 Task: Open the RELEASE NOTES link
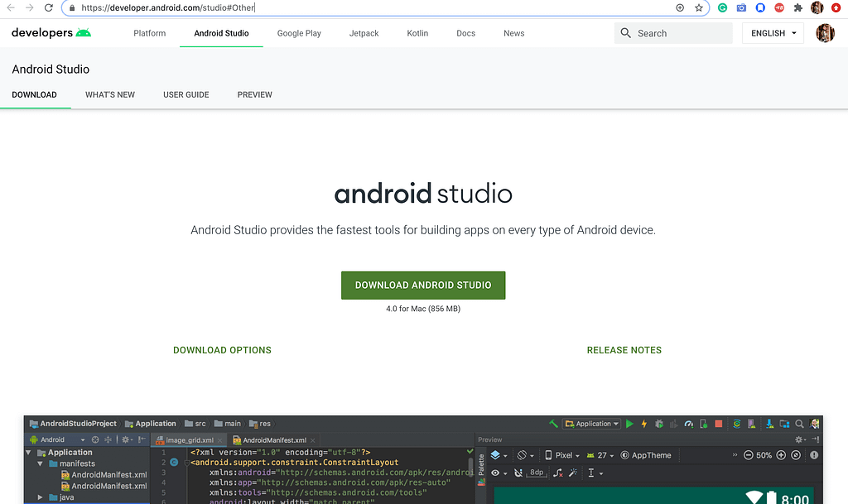tap(624, 350)
